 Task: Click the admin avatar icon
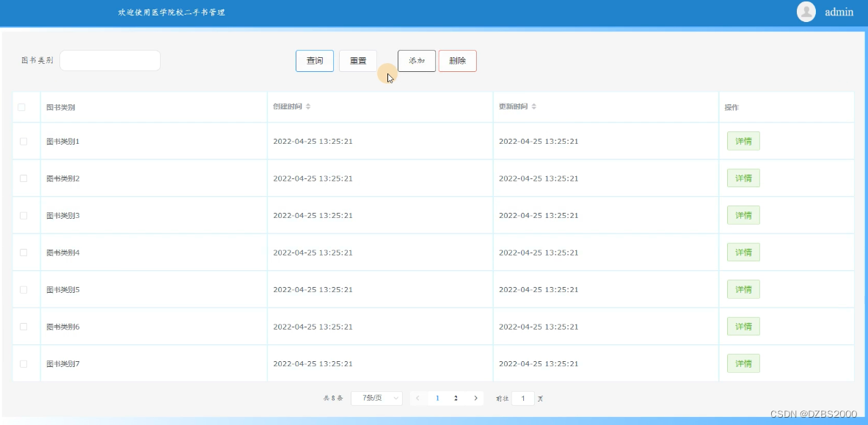[x=806, y=12]
